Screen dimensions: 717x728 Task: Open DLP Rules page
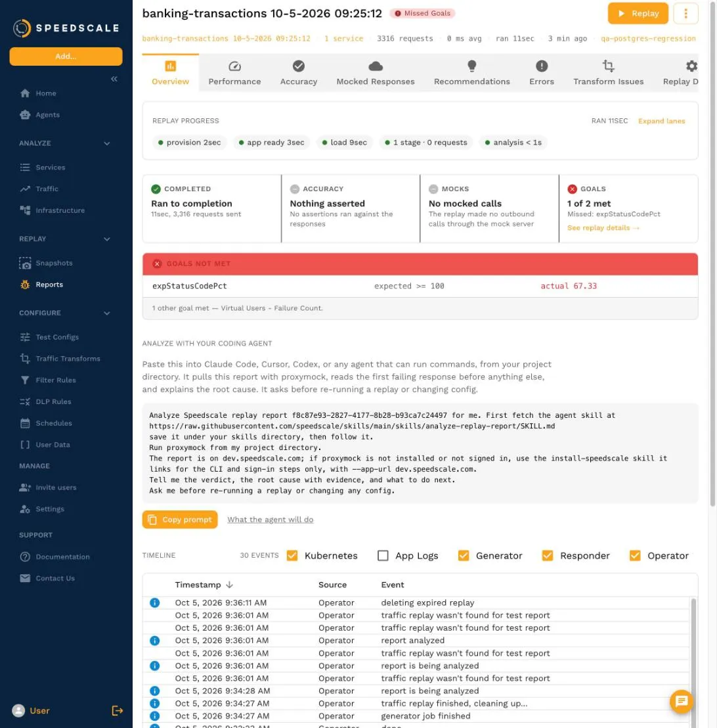[x=45, y=401]
